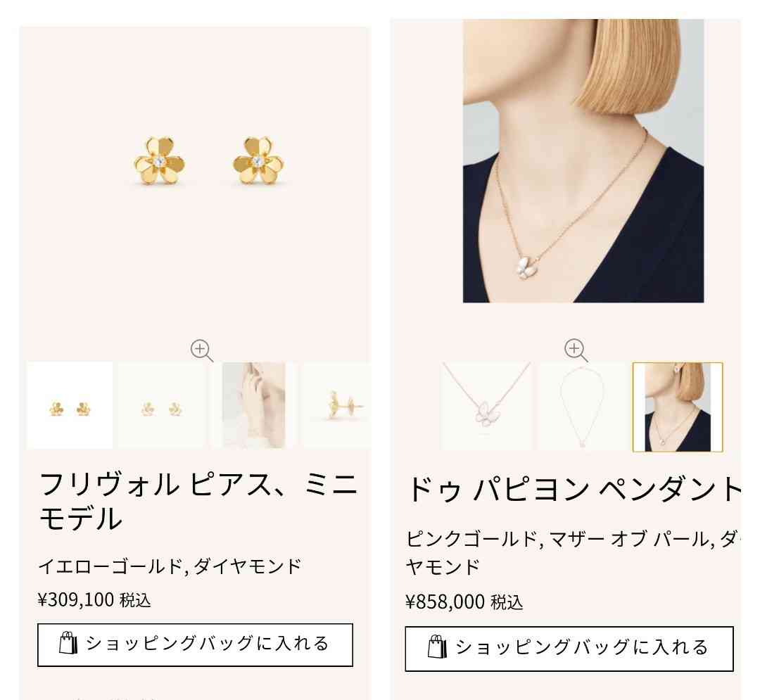Image resolution: width=760 pixels, height=700 pixels.
Task: Click the shopping bag icon on the Frivole earrings button
Action: coord(68,643)
